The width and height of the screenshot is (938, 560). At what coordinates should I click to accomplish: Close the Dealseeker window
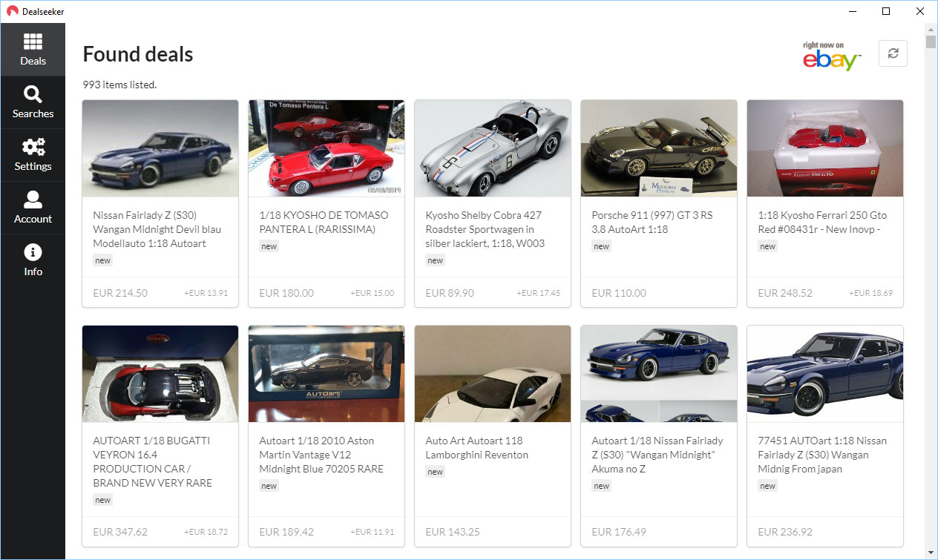point(920,11)
